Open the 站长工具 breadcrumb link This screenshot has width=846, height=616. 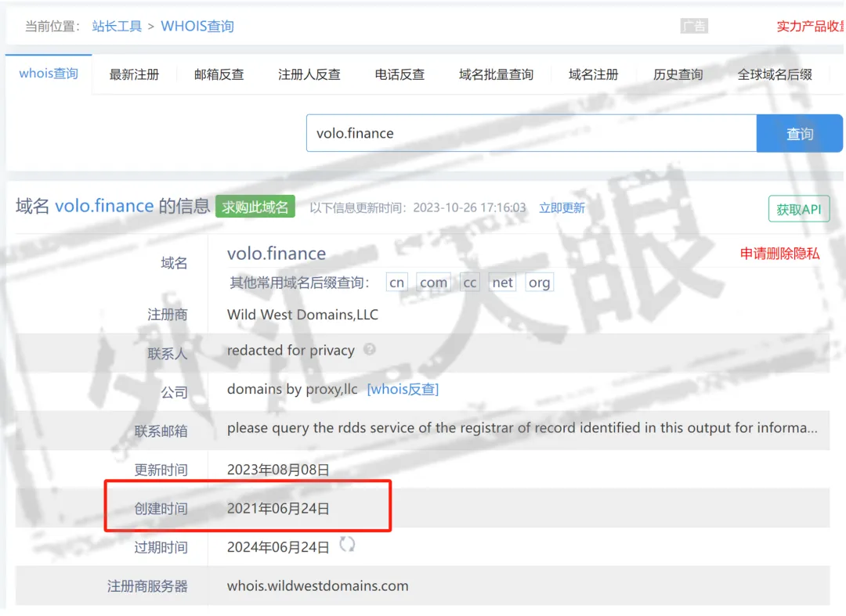[x=117, y=26]
